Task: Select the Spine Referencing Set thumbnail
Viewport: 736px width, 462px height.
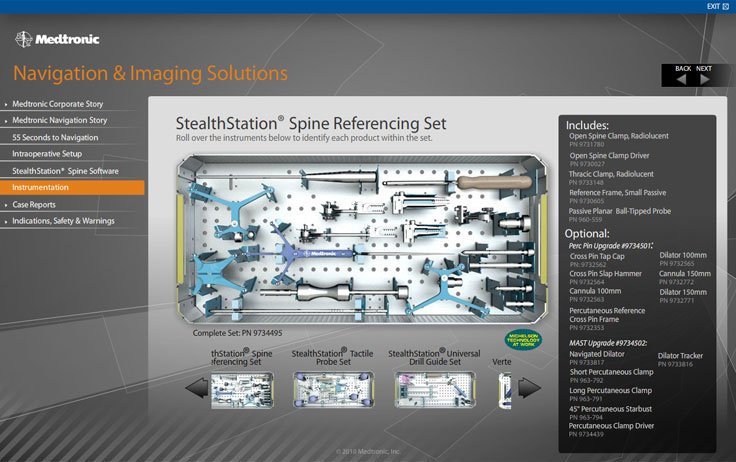Action: (242, 390)
